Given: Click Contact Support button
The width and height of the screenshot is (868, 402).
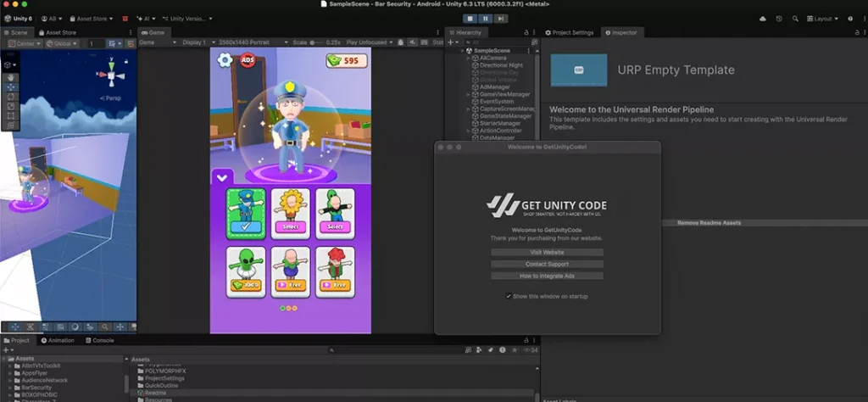Looking at the screenshot, I should coord(547,264).
